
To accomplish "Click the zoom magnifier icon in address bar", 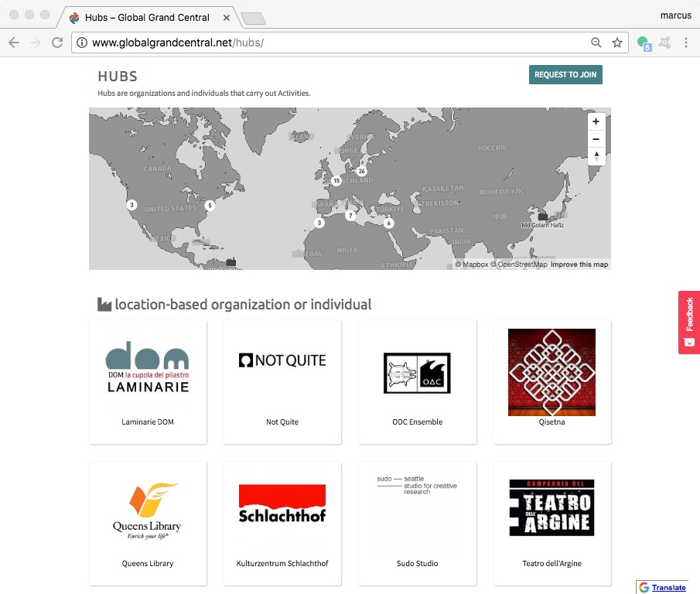I will [x=596, y=43].
